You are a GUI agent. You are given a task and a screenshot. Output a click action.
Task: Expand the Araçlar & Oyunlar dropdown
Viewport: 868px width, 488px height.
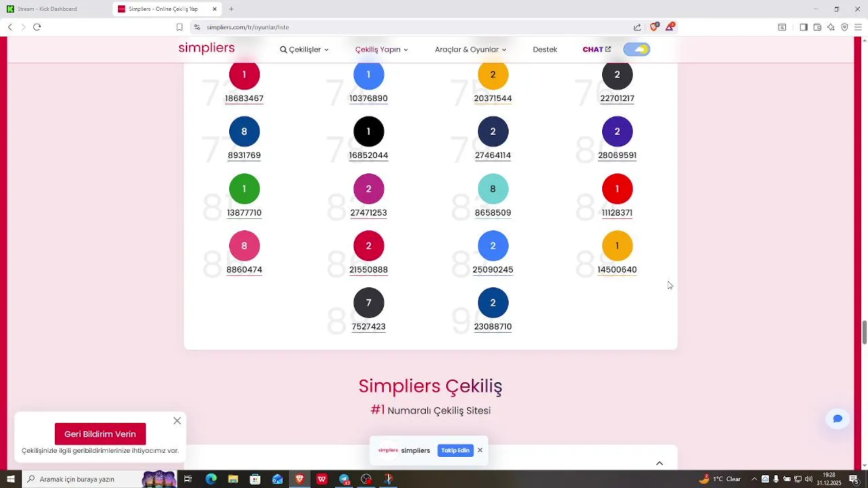(x=471, y=49)
